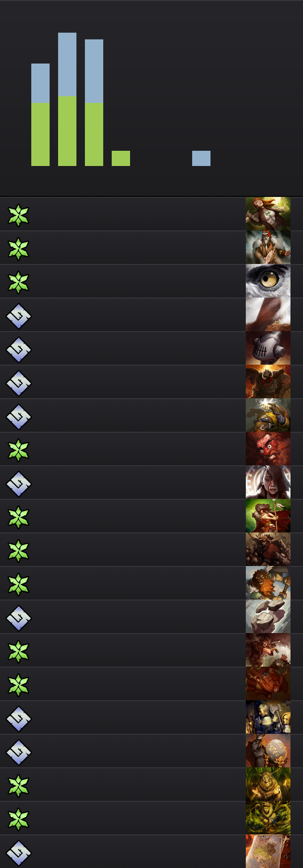The height and width of the screenshot is (868, 303).
Task: Open the owl eye close-up card artwork
Action: (x=268, y=281)
